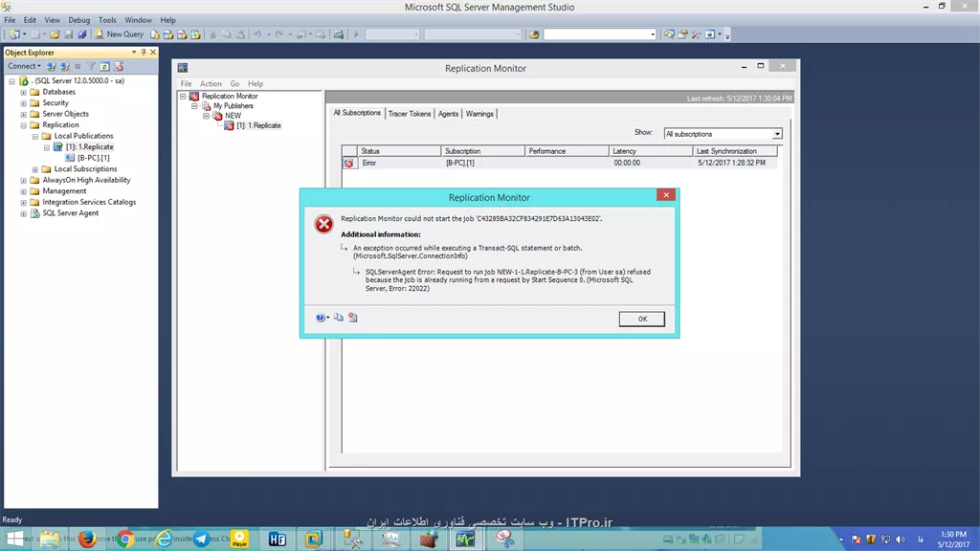
Task: Switch to the Agents tab
Action: [448, 114]
